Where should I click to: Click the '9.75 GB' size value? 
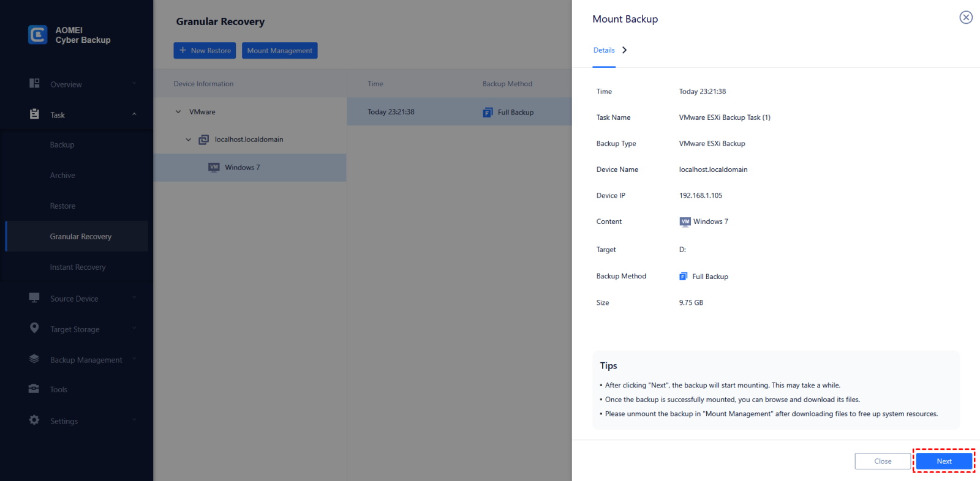[691, 303]
